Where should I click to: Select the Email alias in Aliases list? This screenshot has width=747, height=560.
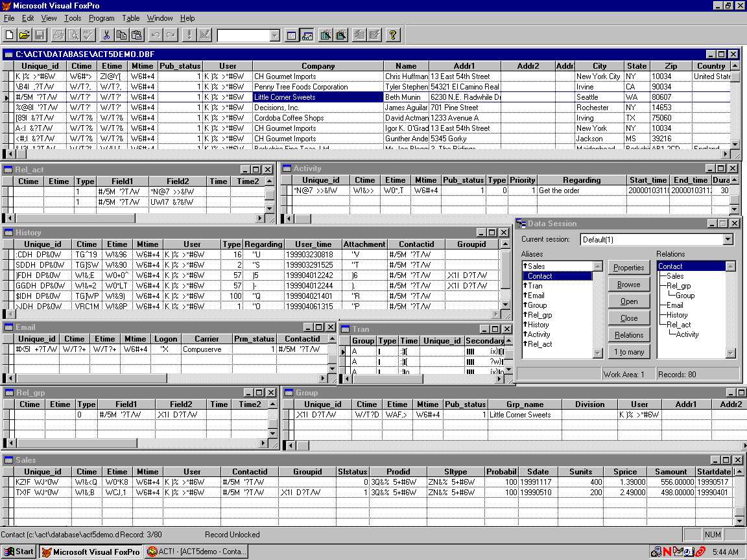558,296
